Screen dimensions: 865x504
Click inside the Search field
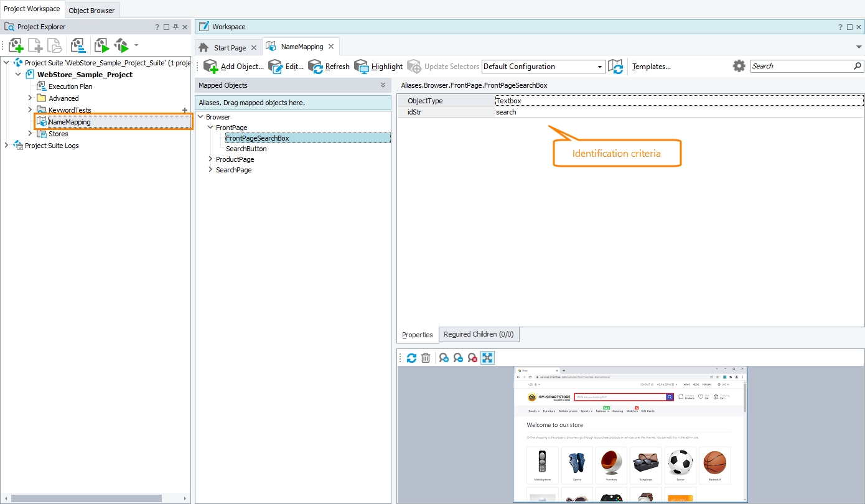[x=803, y=65]
